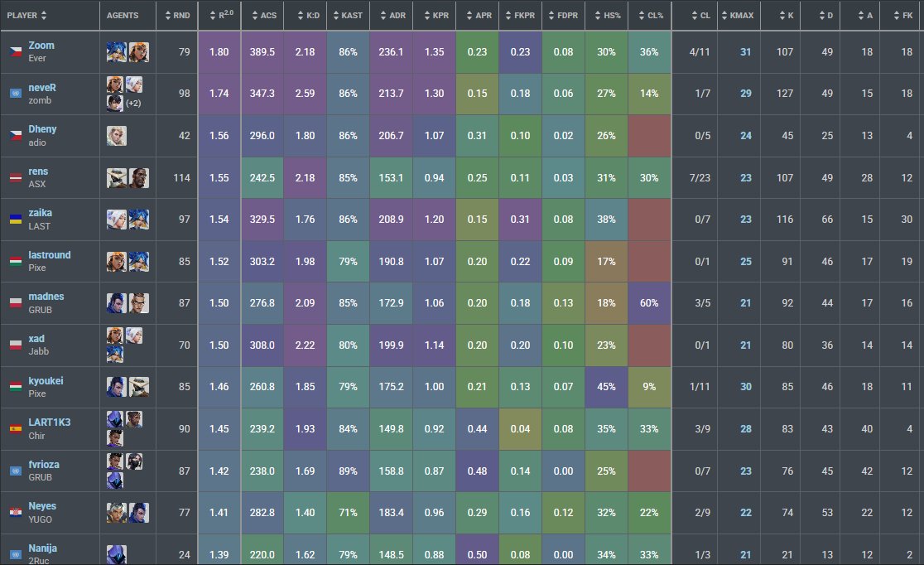The width and height of the screenshot is (924, 565).
Task: Expand neveR's (+2) extra agents indicator
Action: tap(134, 104)
